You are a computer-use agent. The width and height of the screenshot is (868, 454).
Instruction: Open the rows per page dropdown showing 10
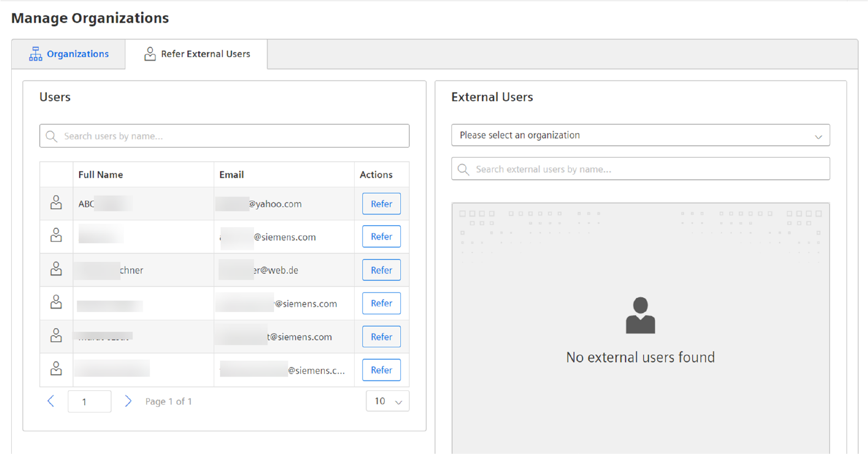[388, 401]
